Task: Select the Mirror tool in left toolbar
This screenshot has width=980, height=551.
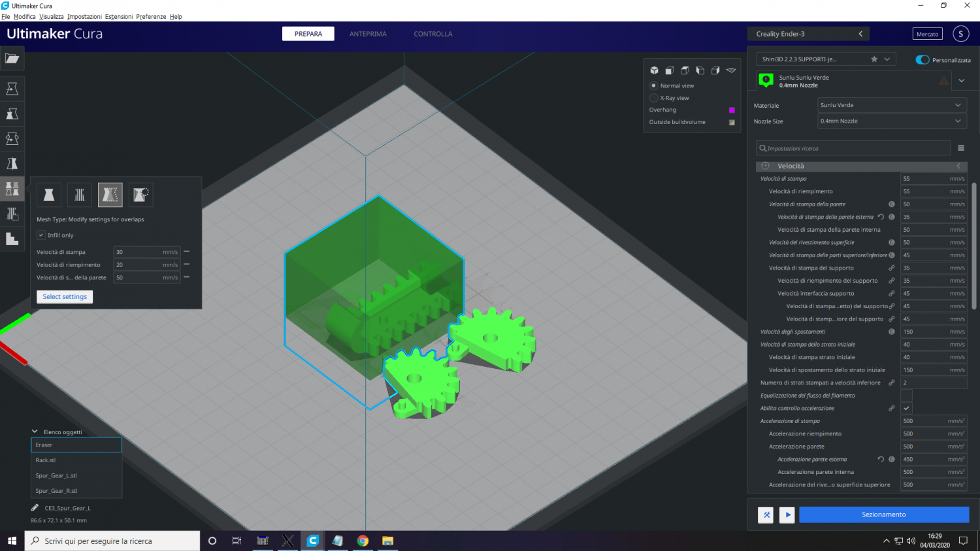Action: tap(12, 164)
